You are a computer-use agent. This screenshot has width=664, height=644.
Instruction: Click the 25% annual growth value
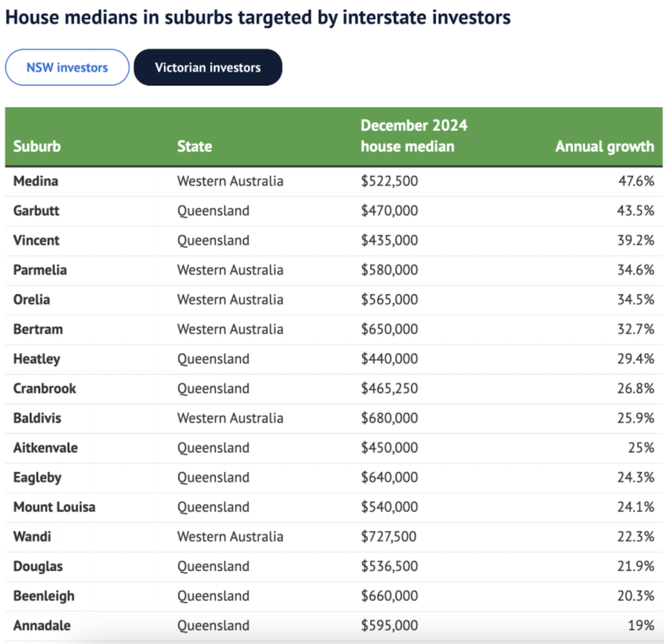point(641,448)
